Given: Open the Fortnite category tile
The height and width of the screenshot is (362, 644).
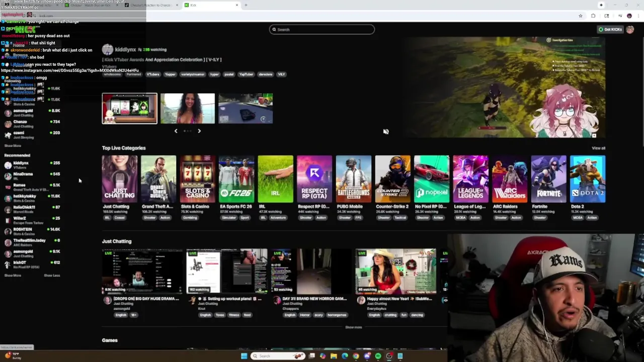Looking at the screenshot, I should click(548, 179).
